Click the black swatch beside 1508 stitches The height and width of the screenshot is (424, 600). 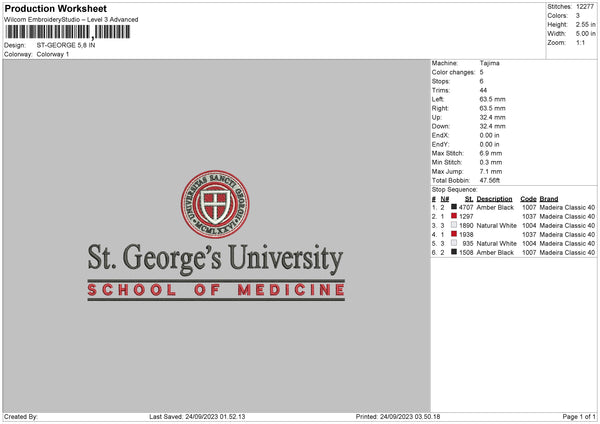454,252
